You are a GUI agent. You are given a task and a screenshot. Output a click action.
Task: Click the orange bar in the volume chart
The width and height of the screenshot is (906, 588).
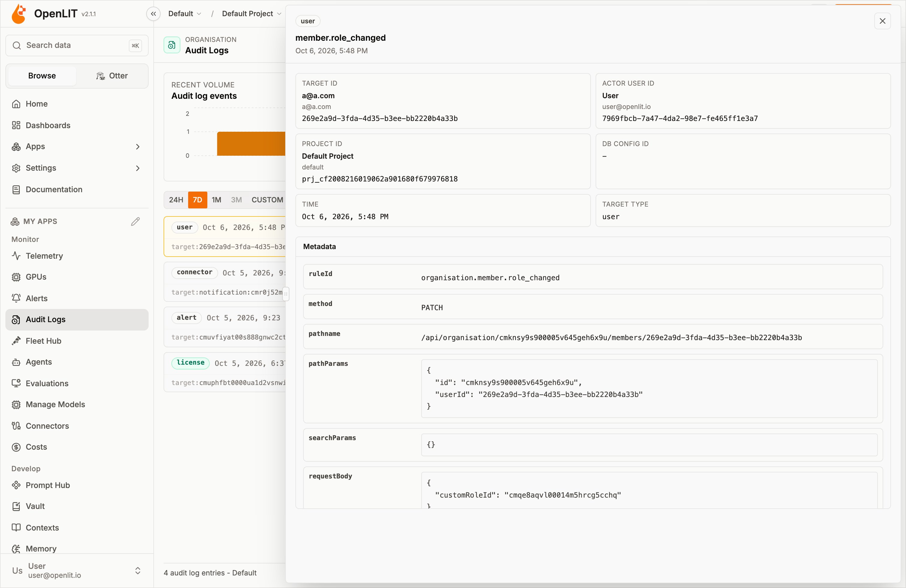click(x=251, y=143)
